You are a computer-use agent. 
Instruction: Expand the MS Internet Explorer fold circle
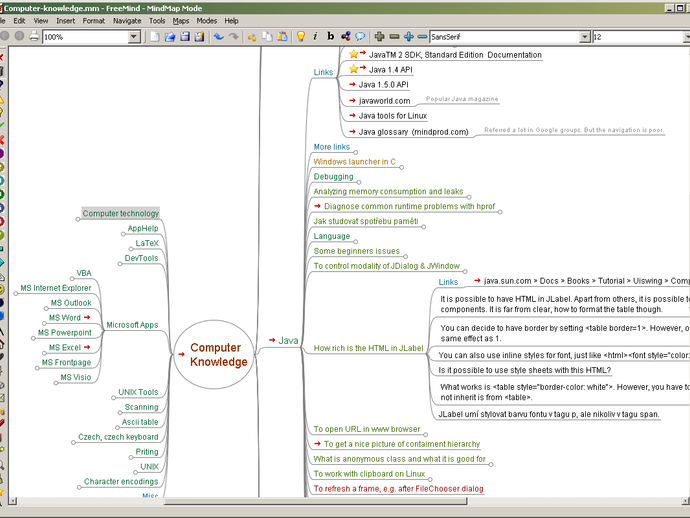click(x=16, y=294)
